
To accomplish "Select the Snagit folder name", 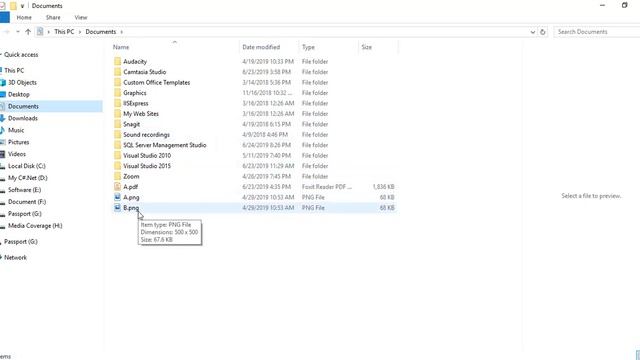I will [131, 124].
